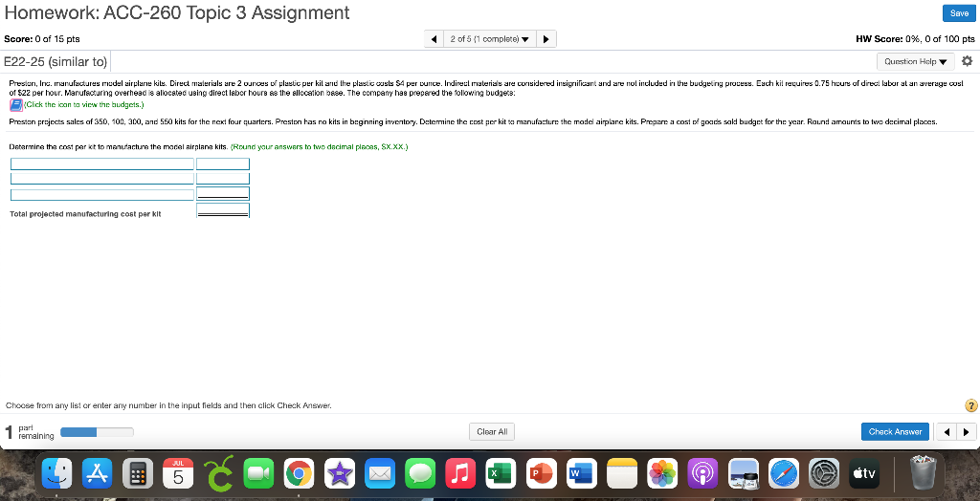Click the 'Click the icon to view the budgets' link
The width and height of the screenshot is (980, 501).
click(x=84, y=104)
